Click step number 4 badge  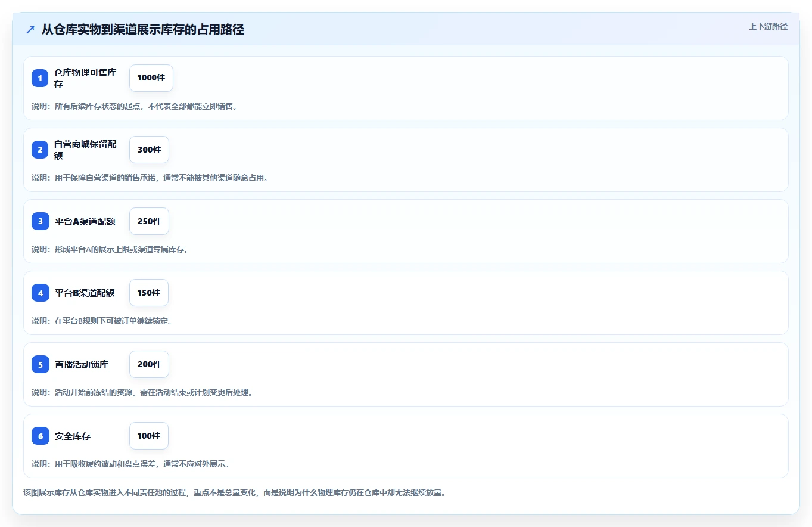(40, 293)
